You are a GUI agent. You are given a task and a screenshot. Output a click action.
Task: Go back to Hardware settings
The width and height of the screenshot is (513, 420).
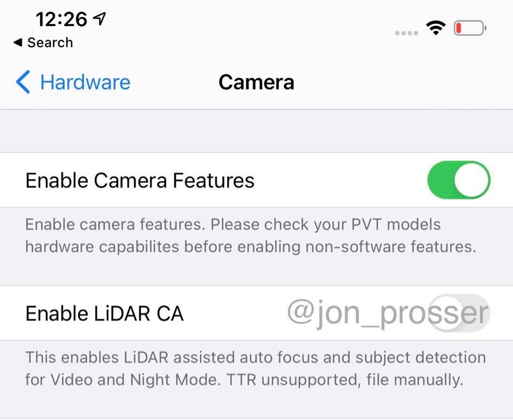73,81
